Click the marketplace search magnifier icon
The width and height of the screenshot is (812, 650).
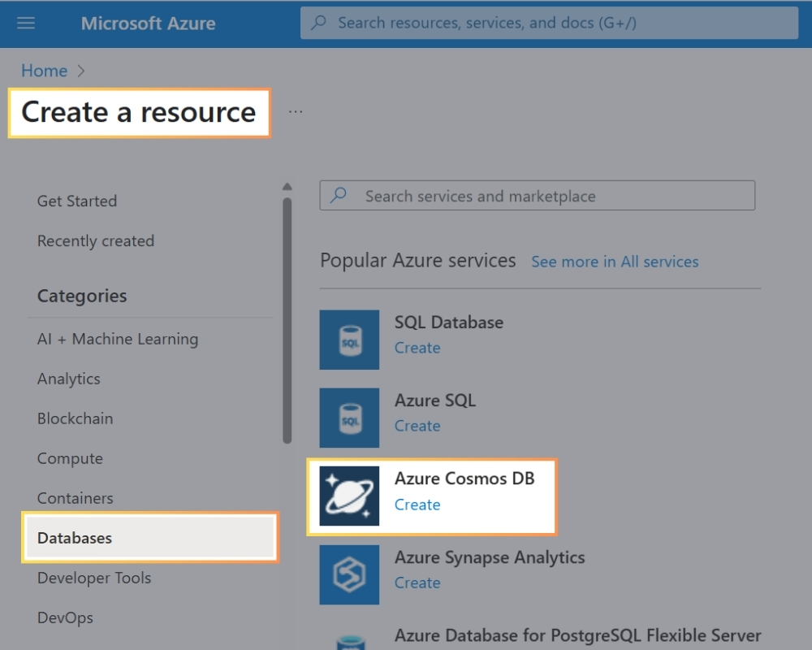coord(339,195)
